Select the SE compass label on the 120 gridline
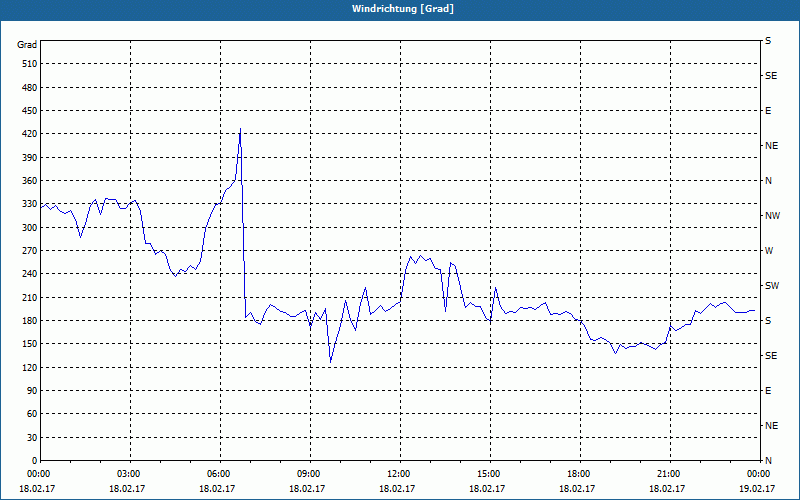Viewport: 800px width, 500px height. point(771,356)
